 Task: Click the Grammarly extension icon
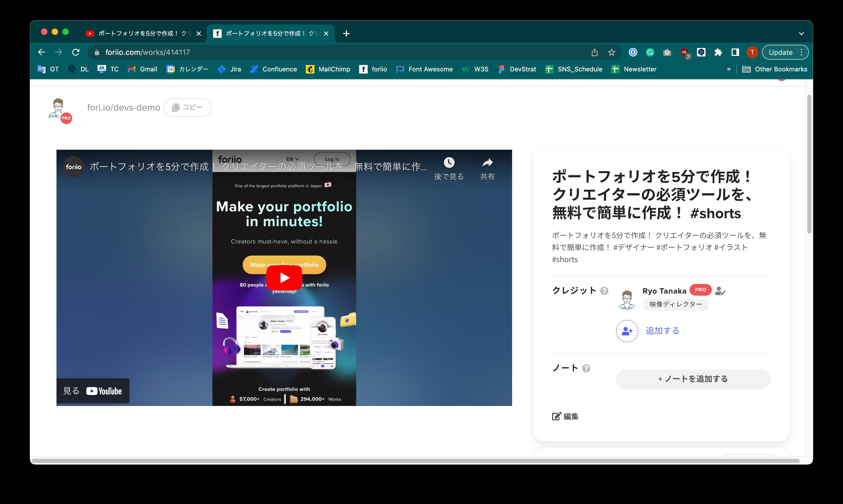click(x=650, y=52)
